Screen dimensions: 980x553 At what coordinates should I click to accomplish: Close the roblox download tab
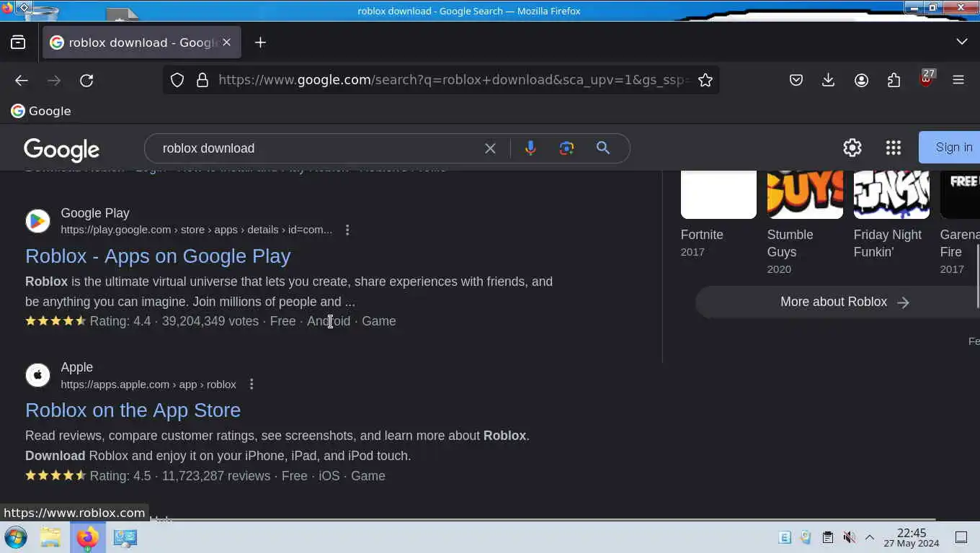click(226, 42)
